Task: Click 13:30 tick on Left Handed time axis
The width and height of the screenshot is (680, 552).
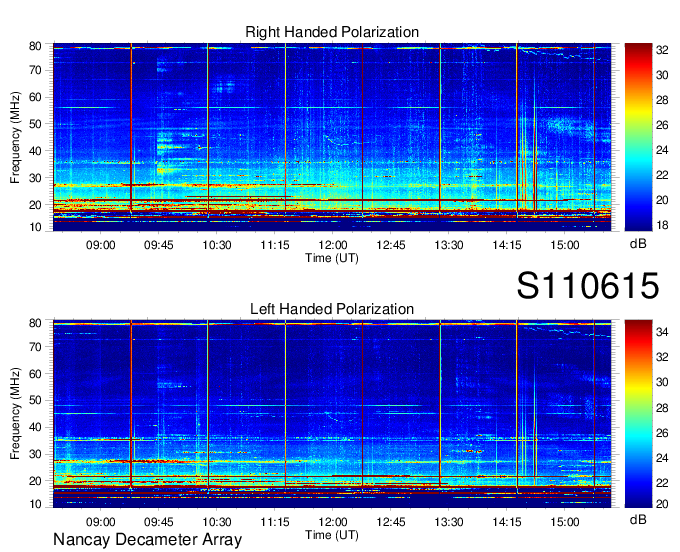Action: click(449, 522)
